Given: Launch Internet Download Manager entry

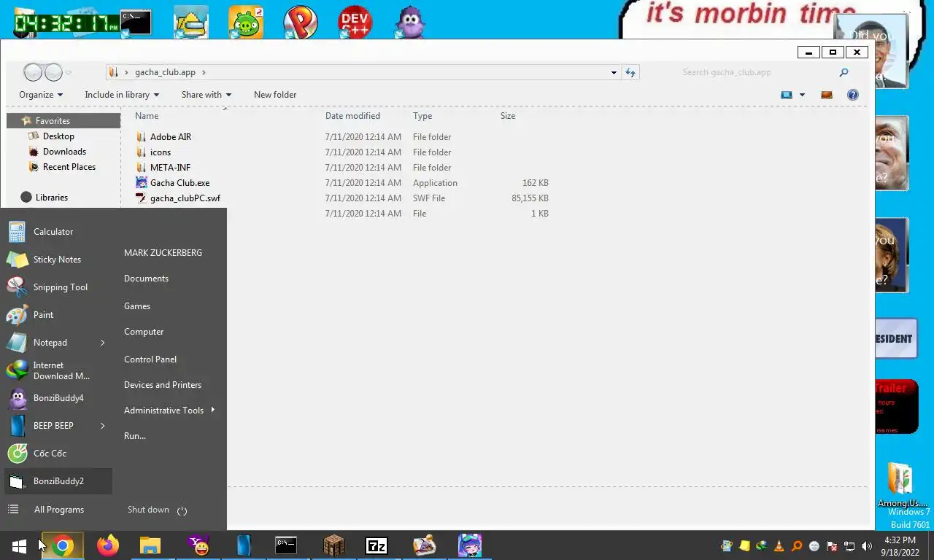Looking at the screenshot, I should tap(57, 370).
